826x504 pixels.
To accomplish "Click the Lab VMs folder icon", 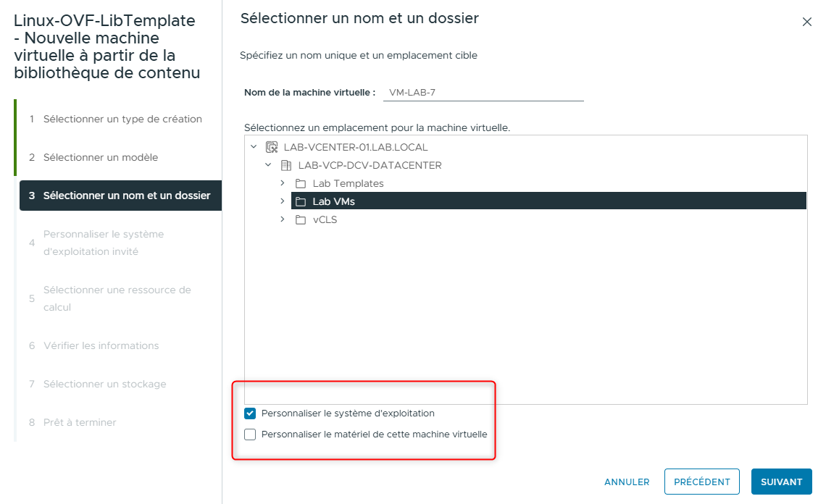I will click(300, 201).
